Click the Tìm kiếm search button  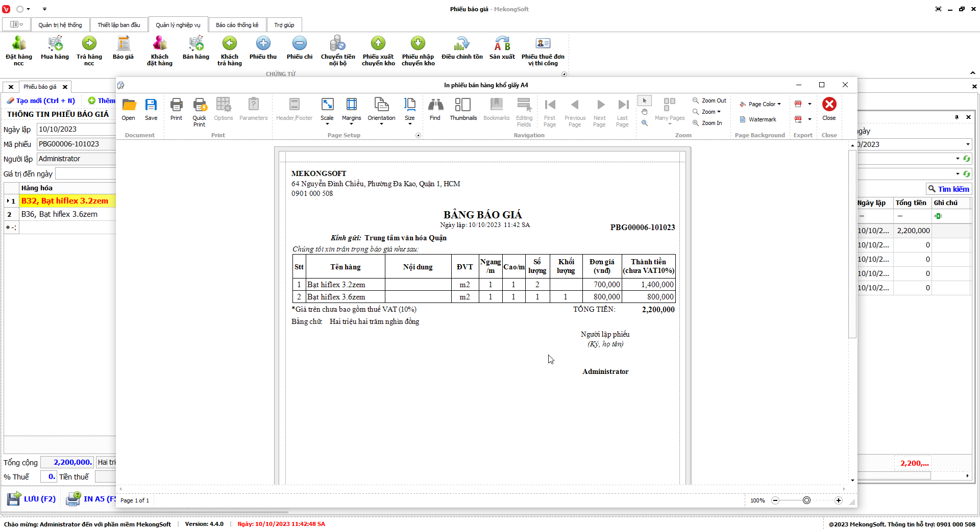[948, 189]
